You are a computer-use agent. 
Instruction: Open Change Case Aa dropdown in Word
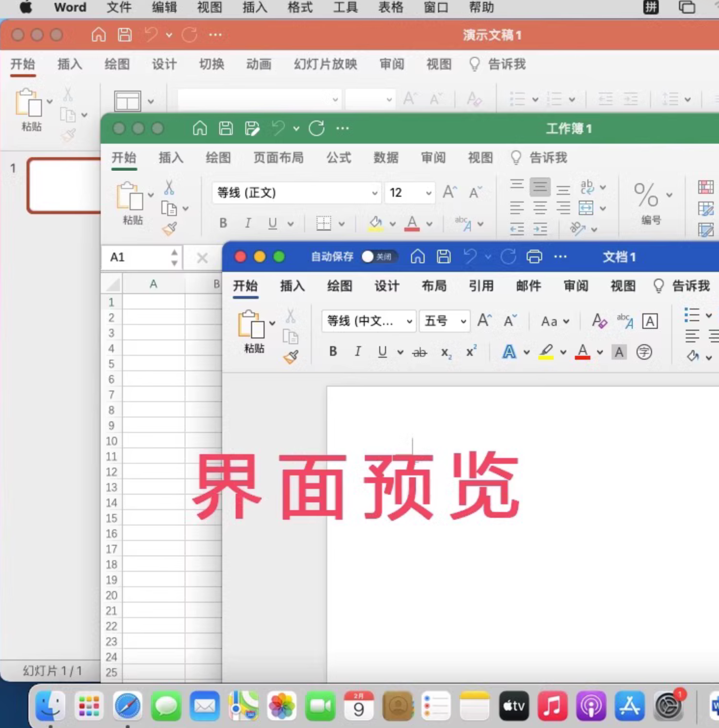555,321
